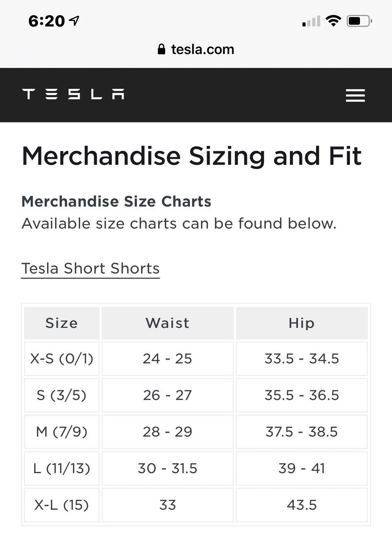The image size is (392, 539).
Task: Click the Tesla logo in the header
Action: pyautogui.click(x=73, y=94)
